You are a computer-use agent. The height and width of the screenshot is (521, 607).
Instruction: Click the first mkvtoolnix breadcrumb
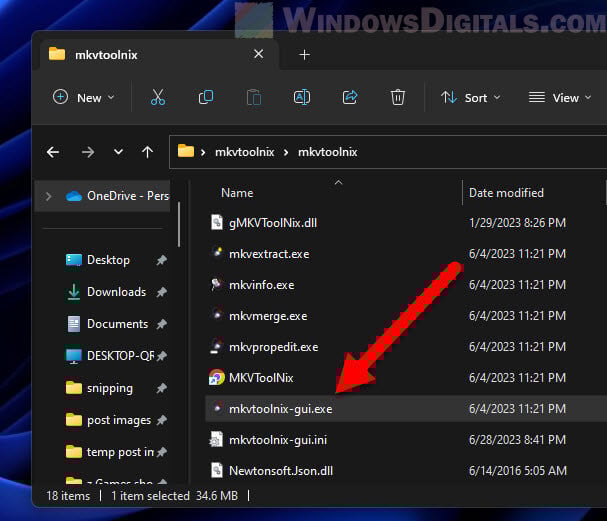(245, 152)
